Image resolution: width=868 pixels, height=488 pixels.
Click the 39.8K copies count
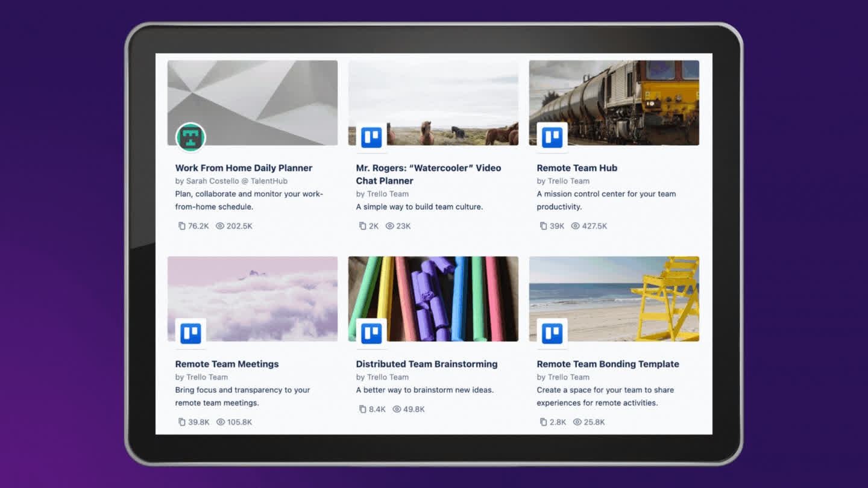[x=199, y=422]
